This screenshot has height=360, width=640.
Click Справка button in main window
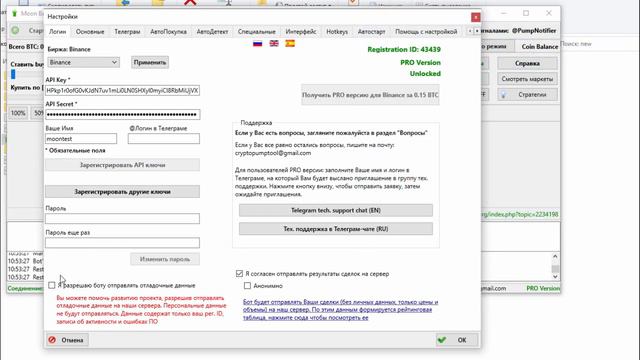click(527, 63)
